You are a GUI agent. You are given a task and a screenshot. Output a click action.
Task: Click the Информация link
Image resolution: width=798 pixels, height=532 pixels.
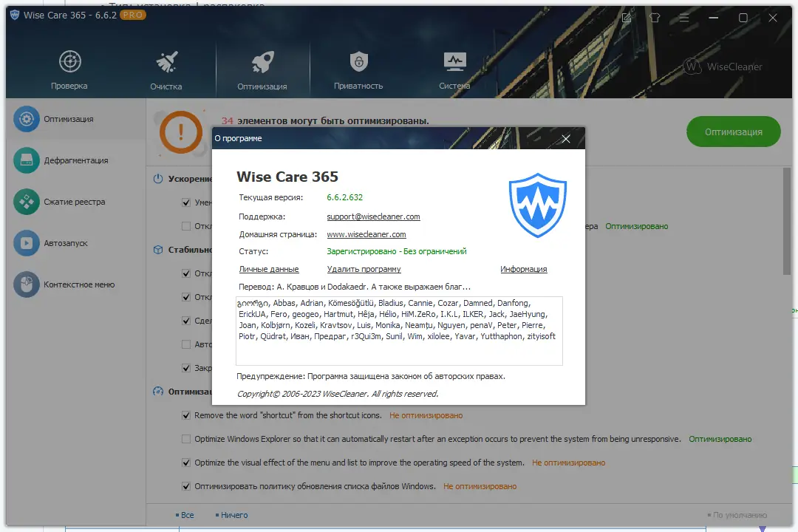524,269
